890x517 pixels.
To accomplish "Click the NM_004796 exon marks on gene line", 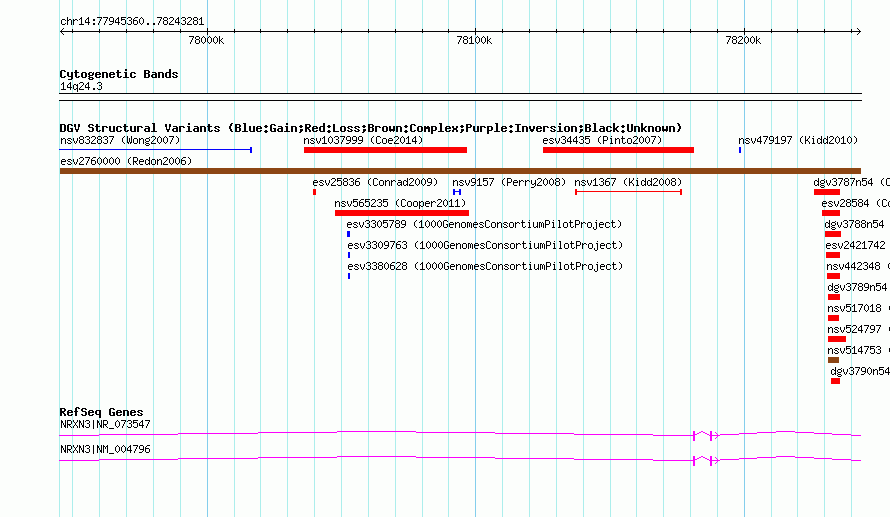I will click(706, 460).
